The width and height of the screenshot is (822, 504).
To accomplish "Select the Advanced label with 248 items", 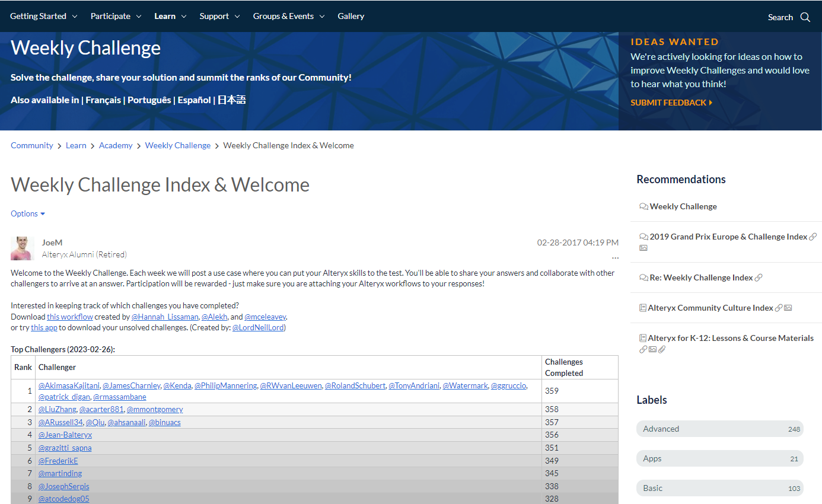I will pyautogui.click(x=720, y=429).
